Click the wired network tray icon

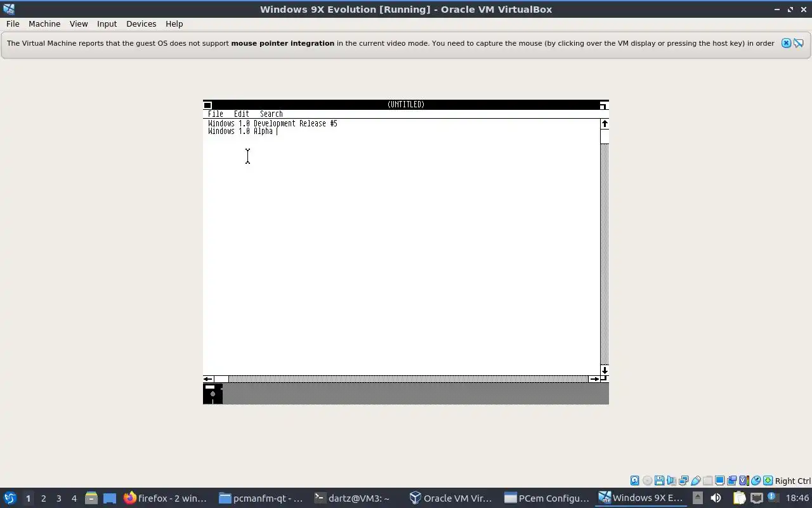[756, 498]
